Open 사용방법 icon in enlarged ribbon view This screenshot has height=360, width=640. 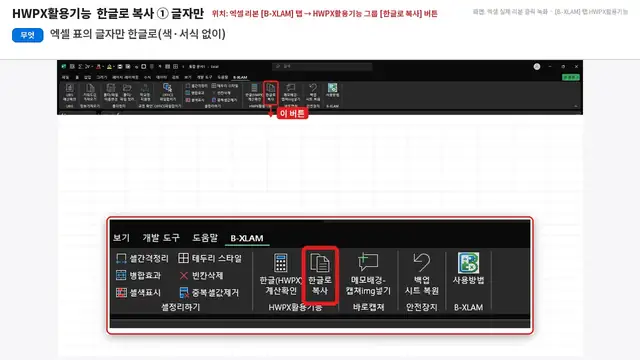tap(468, 262)
